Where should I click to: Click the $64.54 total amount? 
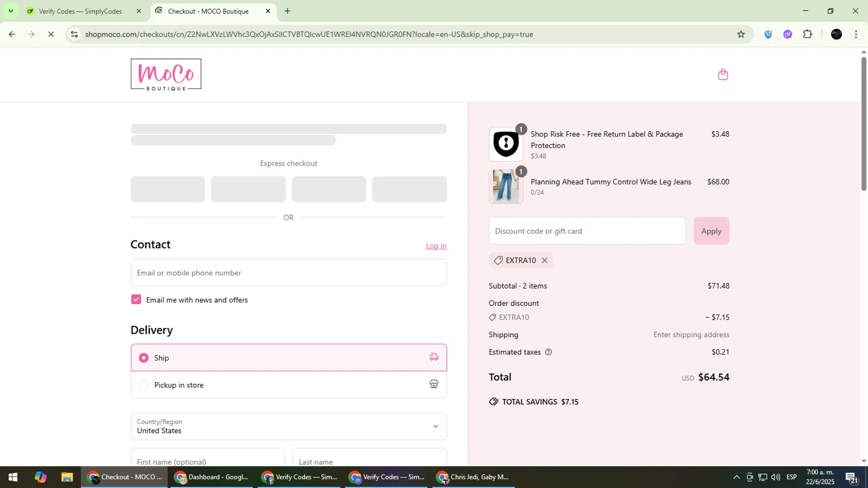[x=713, y=377]
